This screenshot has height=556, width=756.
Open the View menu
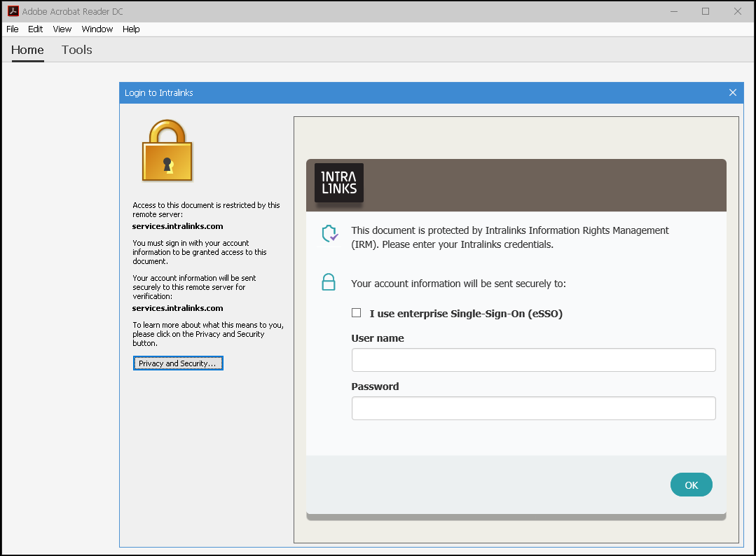point(62,29)
